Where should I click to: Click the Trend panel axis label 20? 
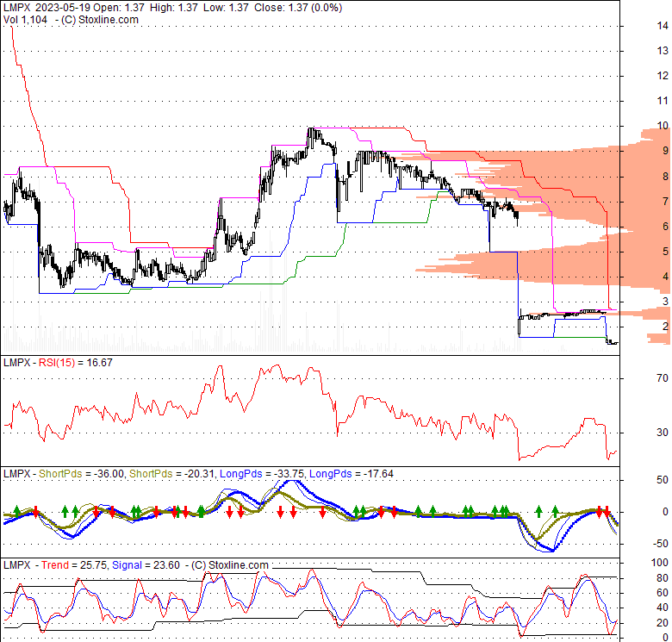(663, 622)
